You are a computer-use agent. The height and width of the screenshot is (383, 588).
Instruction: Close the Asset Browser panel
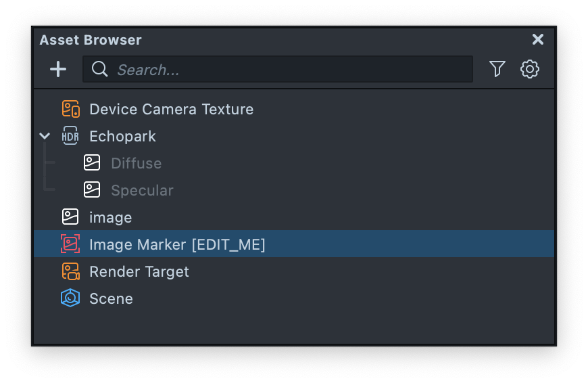click(x=538, y=39)
